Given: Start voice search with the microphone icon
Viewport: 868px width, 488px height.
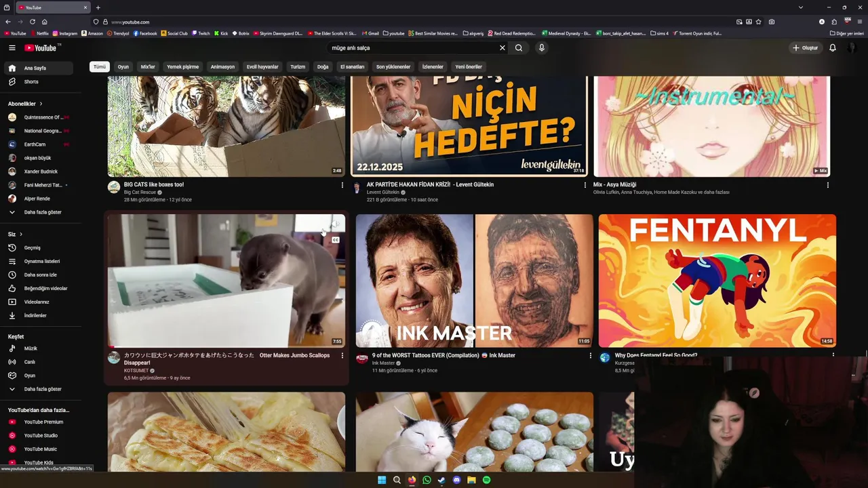Looking at the screenshot, I should pos(541,48).
